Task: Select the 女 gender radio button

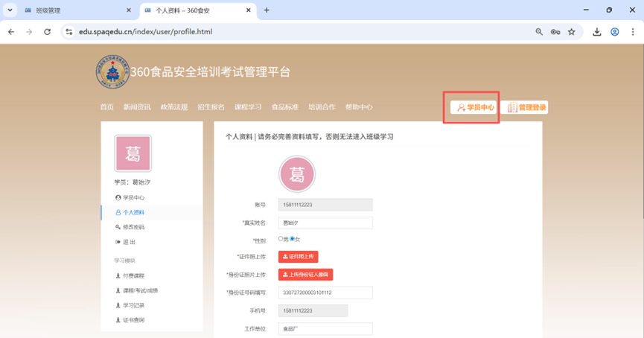Action: coord(292,239)
